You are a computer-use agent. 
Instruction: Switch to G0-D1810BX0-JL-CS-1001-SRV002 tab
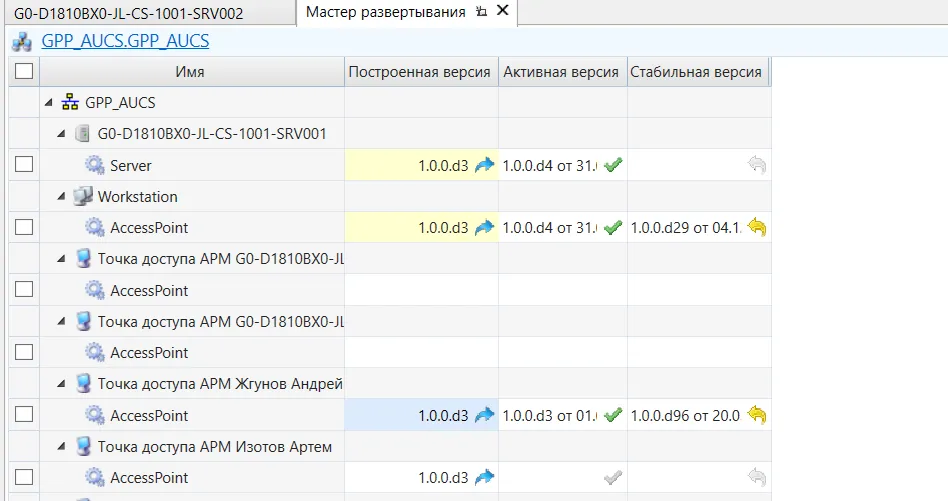[x=128, y=13]
